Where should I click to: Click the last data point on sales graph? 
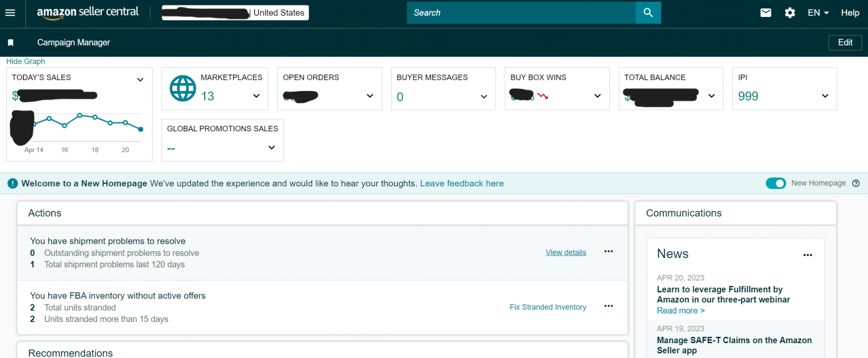141,129
